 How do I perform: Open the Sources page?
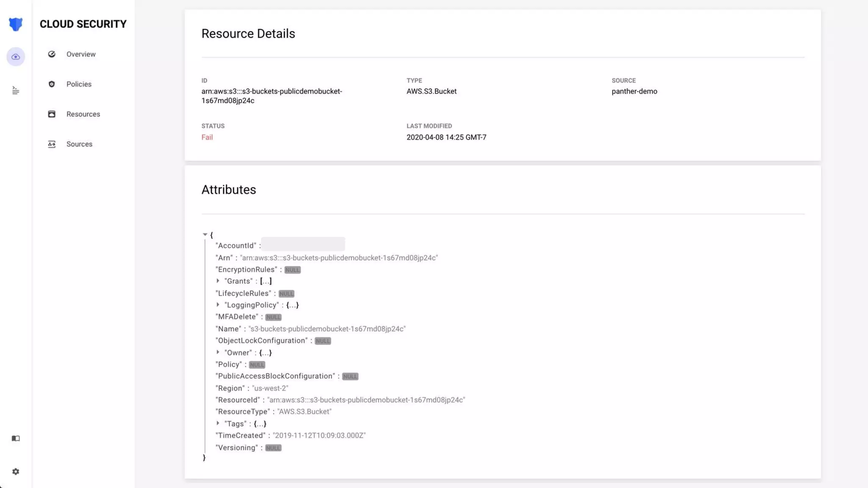point(79,144)
